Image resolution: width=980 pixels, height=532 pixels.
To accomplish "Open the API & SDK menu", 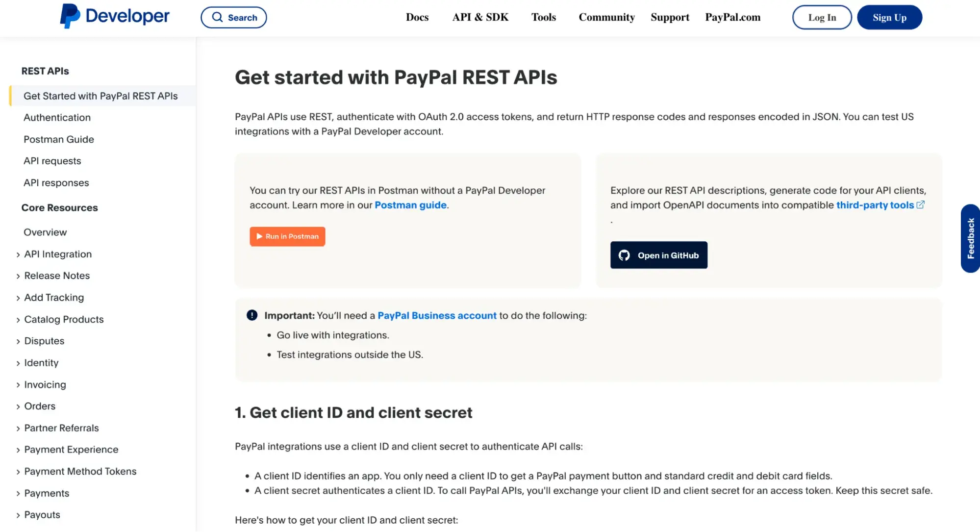I will point(480,17).
